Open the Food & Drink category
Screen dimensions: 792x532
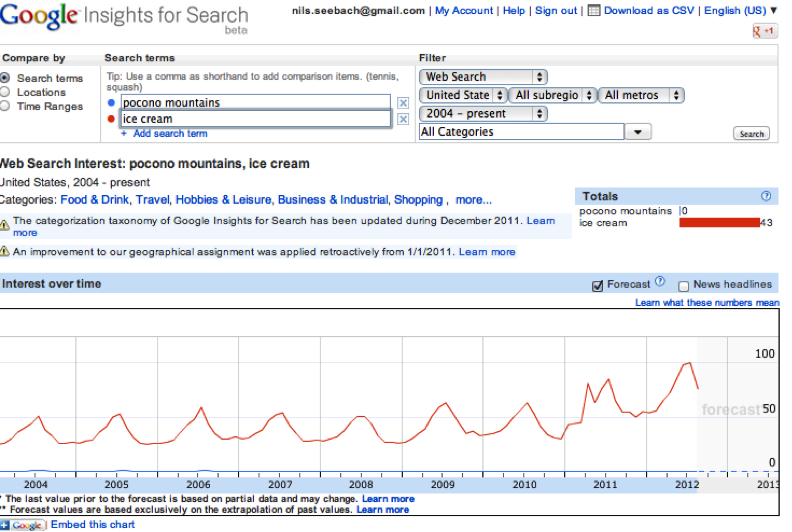pos(94,200)
